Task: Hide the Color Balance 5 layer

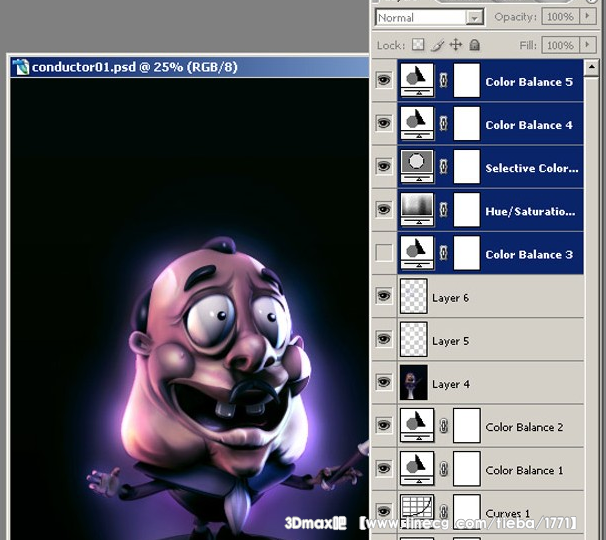Action: [x=384, y=80]
